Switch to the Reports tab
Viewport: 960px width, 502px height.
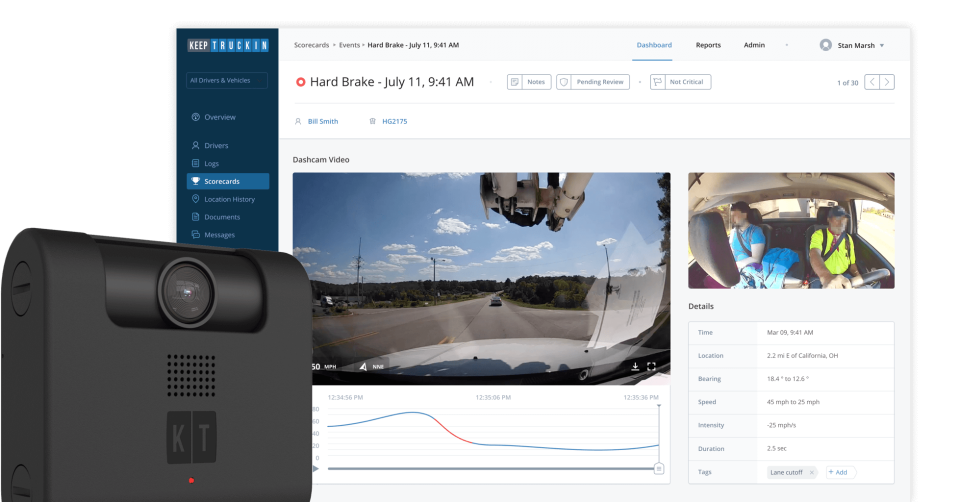tap(708, 45)
